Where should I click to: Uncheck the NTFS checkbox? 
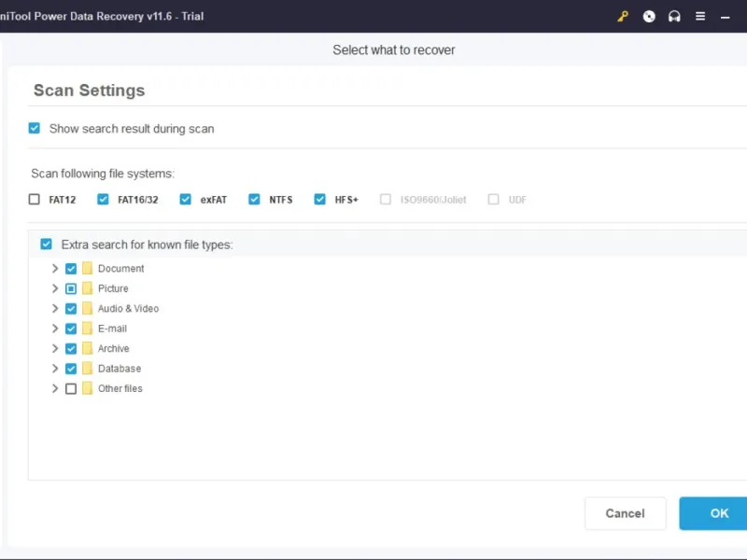[x=254, y=199]
